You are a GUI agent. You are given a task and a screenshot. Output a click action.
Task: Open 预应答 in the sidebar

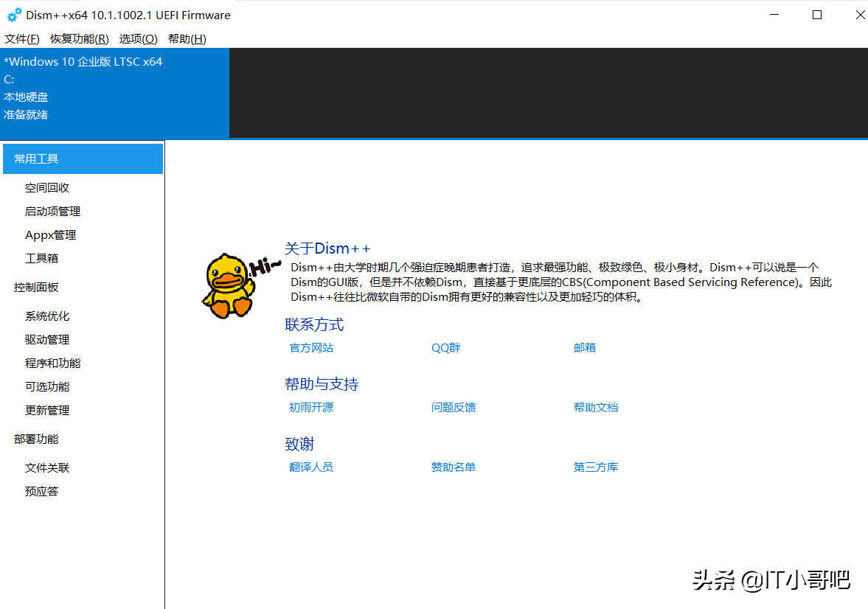(41, 491)
